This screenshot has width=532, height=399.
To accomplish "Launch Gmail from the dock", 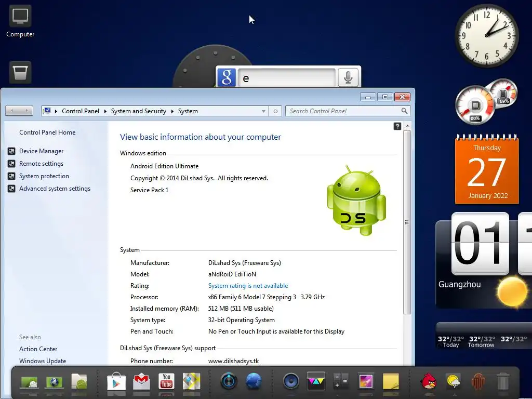I will coord(141,381).
